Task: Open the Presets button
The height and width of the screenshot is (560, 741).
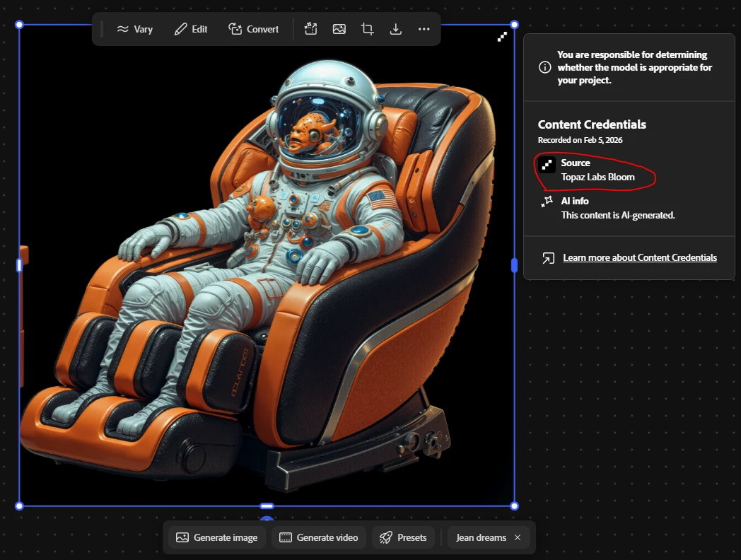Action: 403,537
